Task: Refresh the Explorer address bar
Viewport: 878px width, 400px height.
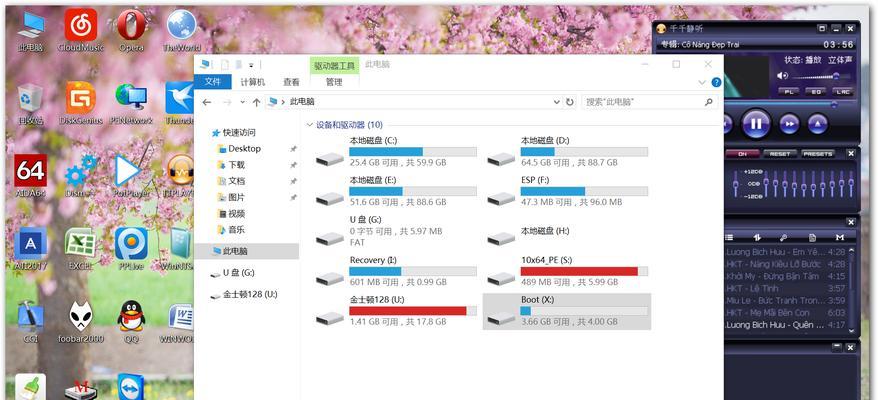Action: point(569,102)
